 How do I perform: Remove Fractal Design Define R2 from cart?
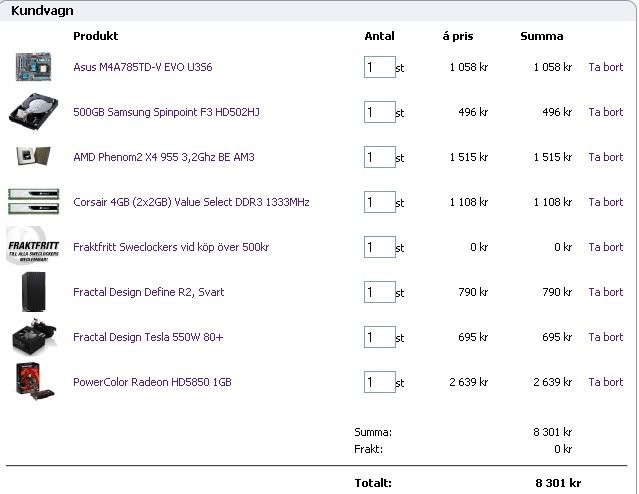(x=605, y=292)
